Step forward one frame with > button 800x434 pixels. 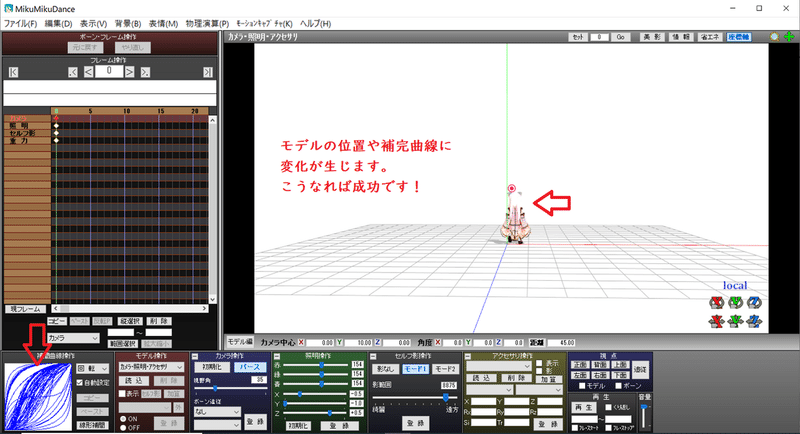pos(130,72)
